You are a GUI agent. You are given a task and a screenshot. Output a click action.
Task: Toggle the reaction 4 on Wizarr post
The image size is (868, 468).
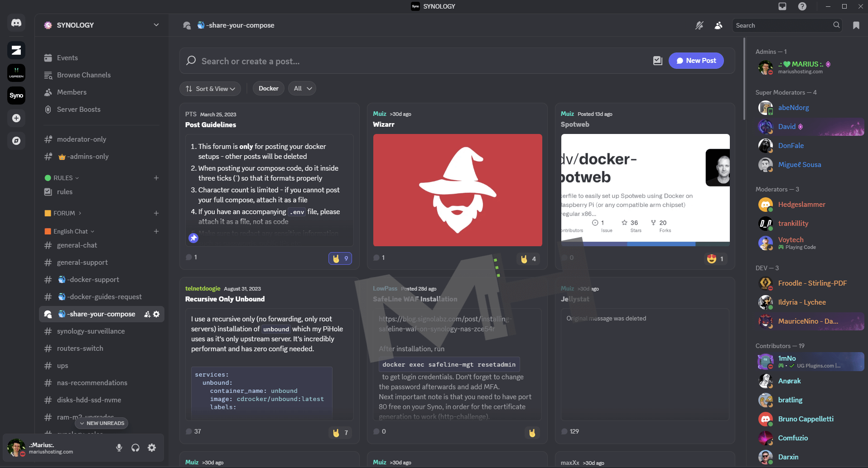tap(528, 259)
